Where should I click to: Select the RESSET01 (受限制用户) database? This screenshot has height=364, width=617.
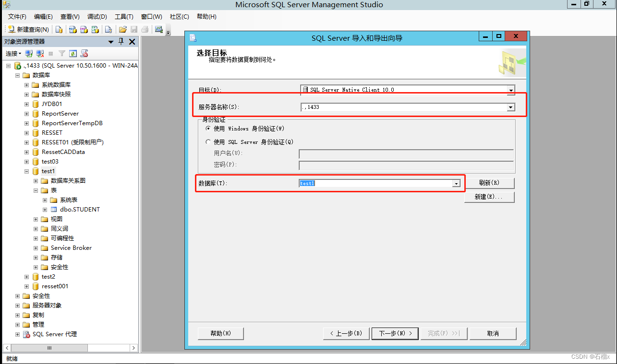[x=73, y=142]
